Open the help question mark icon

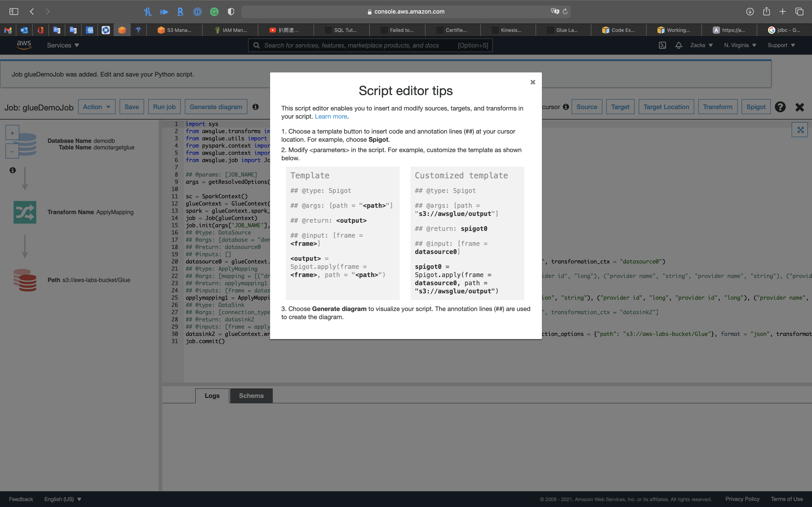(780, 107)
